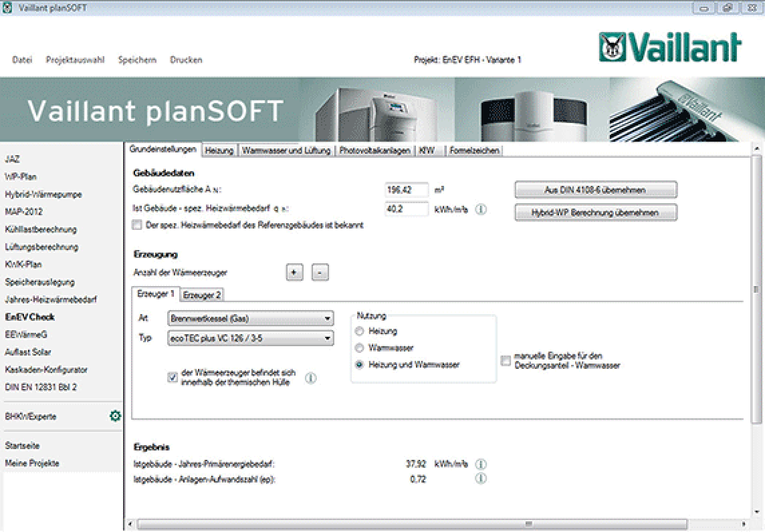Screen dimensions: 765x532
Task: Enable 'Heizwärmebedarf des Referenzgebäudes ist bekannt' checkbox
Action: 137,225
